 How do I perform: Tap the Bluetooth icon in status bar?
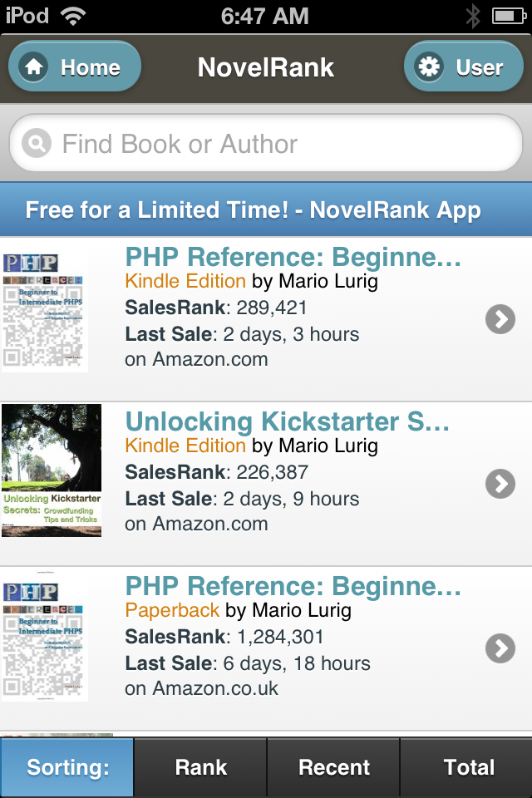coord(473,17)
